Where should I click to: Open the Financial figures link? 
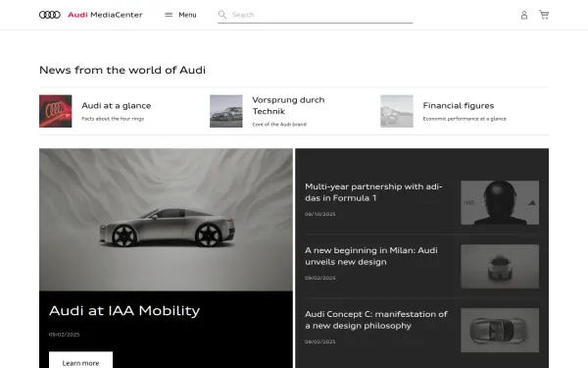459,106
